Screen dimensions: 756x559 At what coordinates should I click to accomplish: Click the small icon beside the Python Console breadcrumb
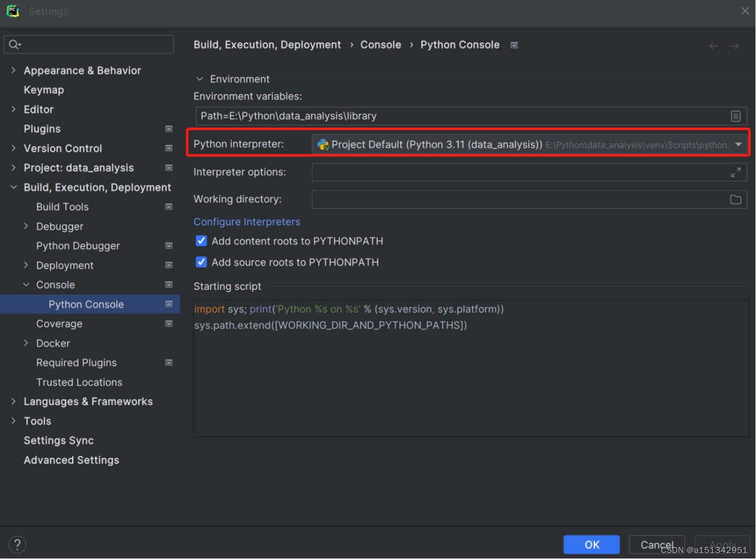coord(514,45)
